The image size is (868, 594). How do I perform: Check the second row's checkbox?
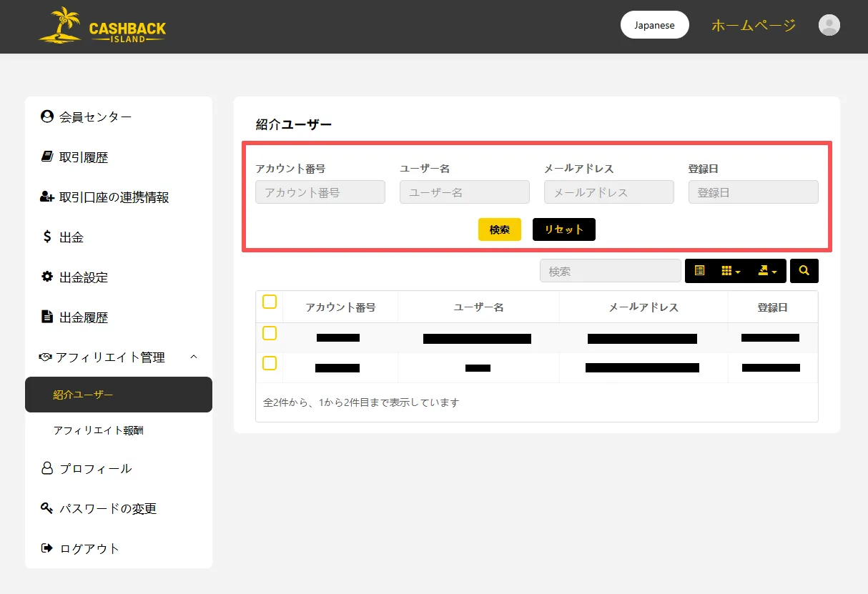270,364
